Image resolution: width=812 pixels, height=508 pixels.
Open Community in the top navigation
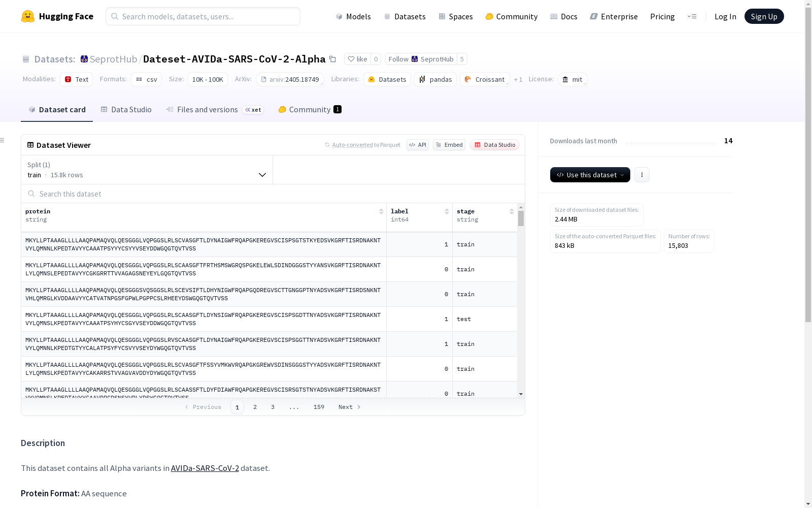point(511,16)
